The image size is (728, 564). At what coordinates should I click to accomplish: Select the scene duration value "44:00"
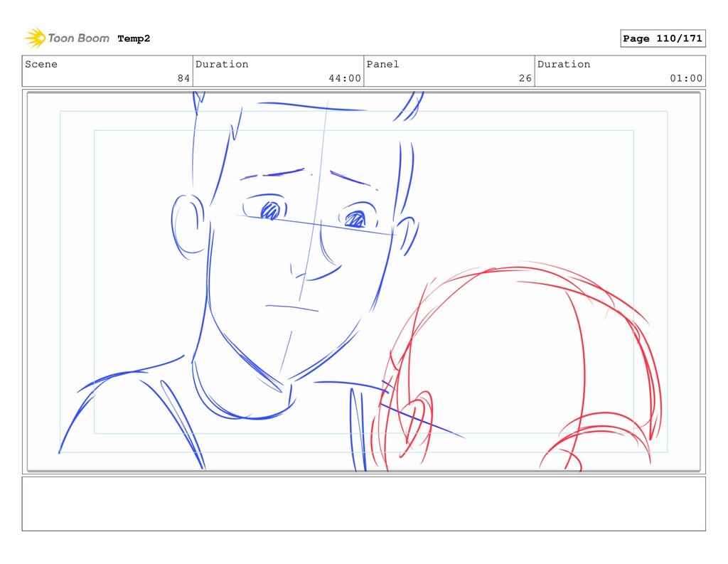345,78
